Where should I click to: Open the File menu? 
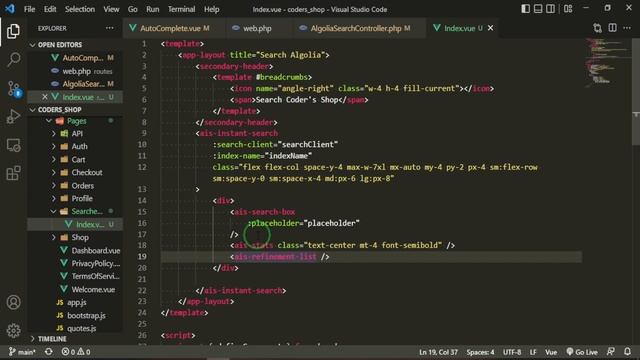[29, 9]
